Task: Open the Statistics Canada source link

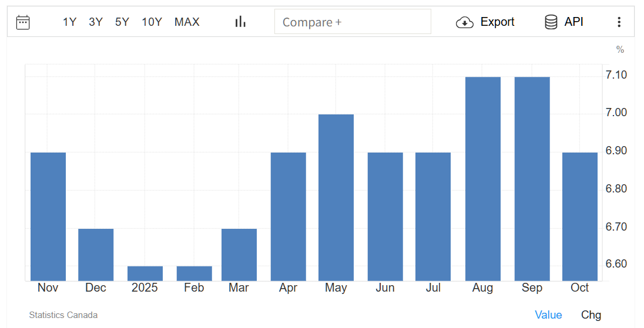Action: (63, 315)
